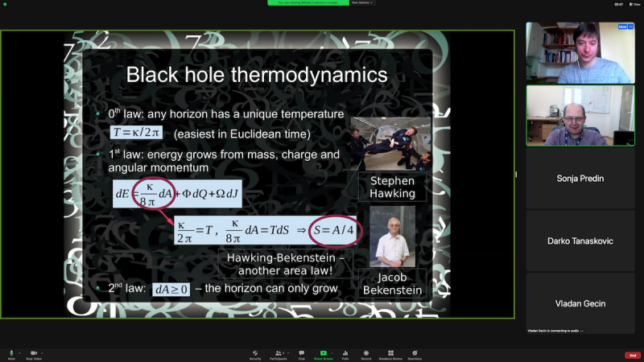
Task: Open the Security shield menu
Action: coord(255,355)
